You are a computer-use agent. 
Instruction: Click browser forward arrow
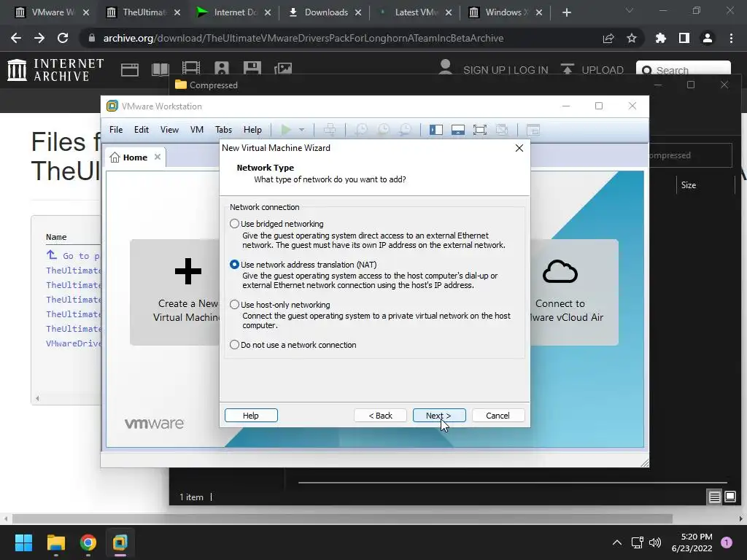(39, 38)
